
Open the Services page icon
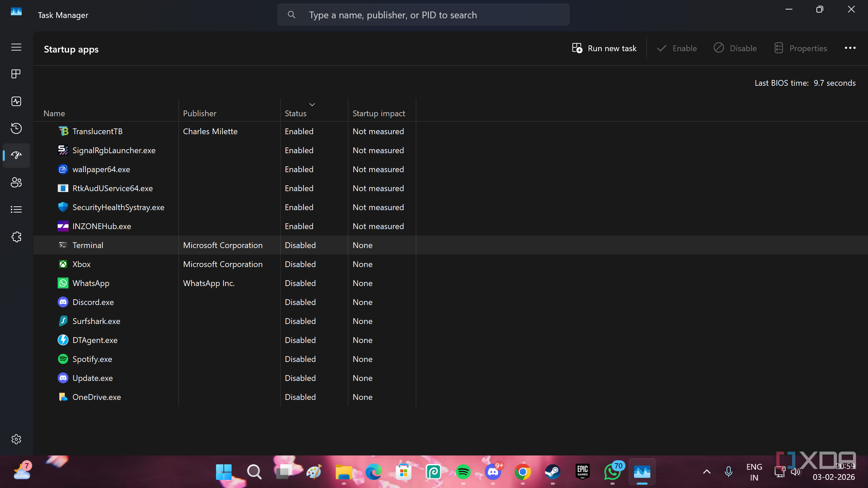(x=16, y=237)
